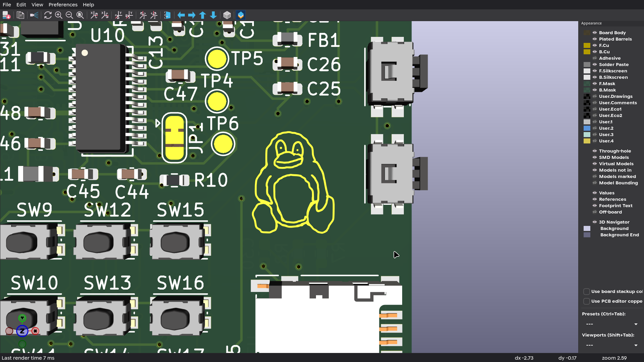Rotate Y clockwise using the first Y-axis icon

click(x=118, y=15)
